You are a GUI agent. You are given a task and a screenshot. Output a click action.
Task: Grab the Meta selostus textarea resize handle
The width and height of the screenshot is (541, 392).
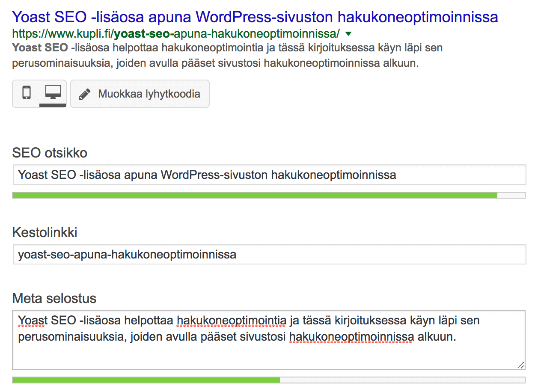[x=520, y=365]
